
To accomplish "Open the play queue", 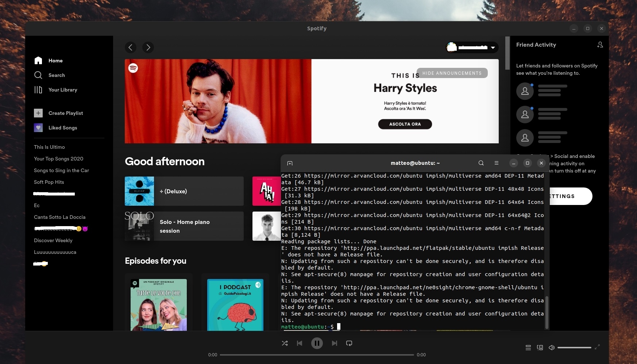I will [x=528, y=348].
